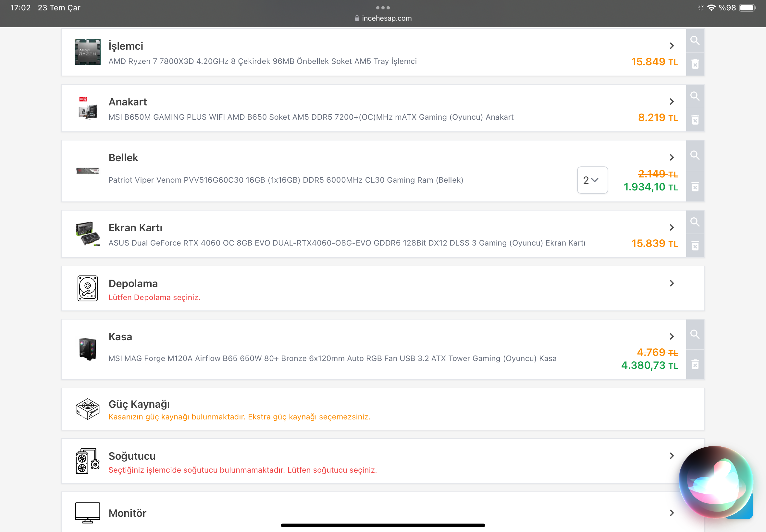Expand the Soğutucu row chevron
Screen dimensions: 766x532
pyautogui.click(x=672, y=456)
